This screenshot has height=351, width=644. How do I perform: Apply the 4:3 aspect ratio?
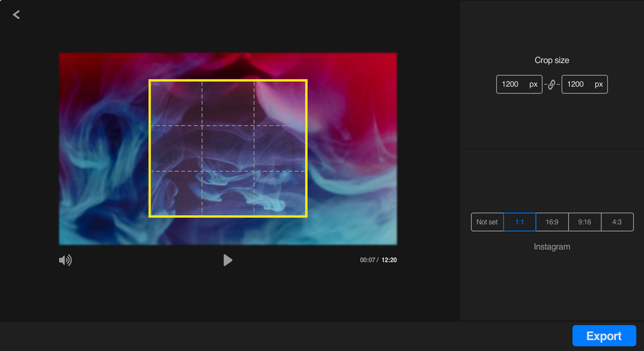pos(617,222)
